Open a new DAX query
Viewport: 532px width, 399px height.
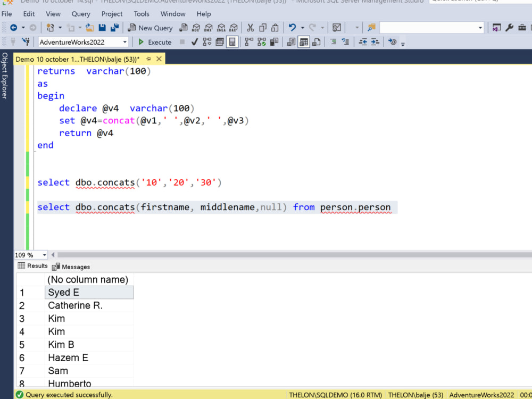pyautogui.click(x=234, y=28)
